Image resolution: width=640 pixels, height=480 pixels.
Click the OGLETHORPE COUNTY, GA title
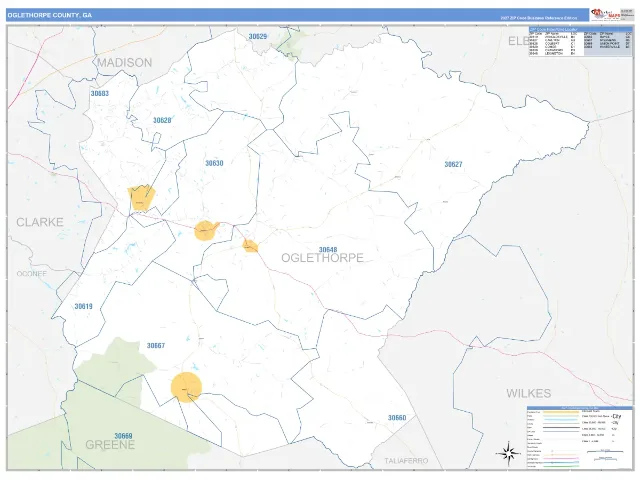coord(49,15)
